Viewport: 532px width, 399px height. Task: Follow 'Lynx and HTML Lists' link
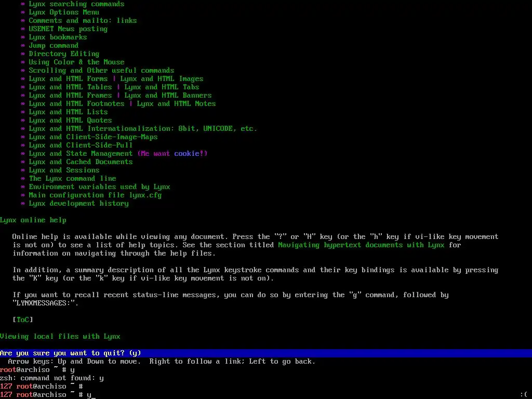coord(68,112)
